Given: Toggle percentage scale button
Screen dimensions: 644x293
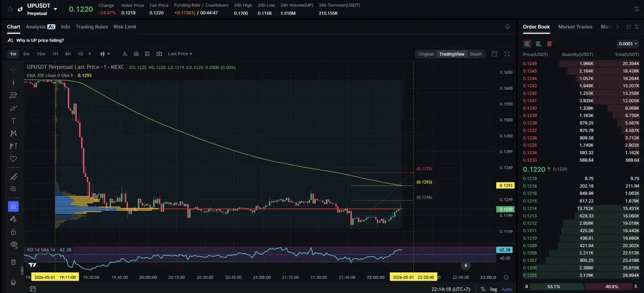Looking at the screenshot, I should coord(483,289).
